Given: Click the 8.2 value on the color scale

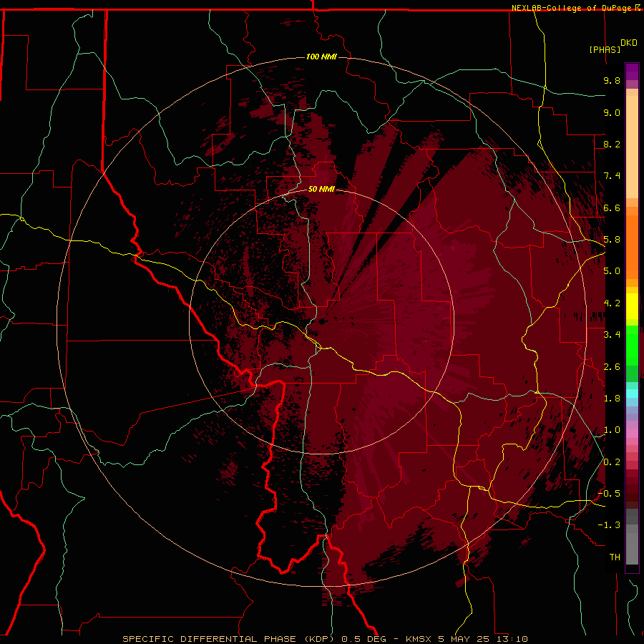Looking at the screenshot, I should [612, 144].
